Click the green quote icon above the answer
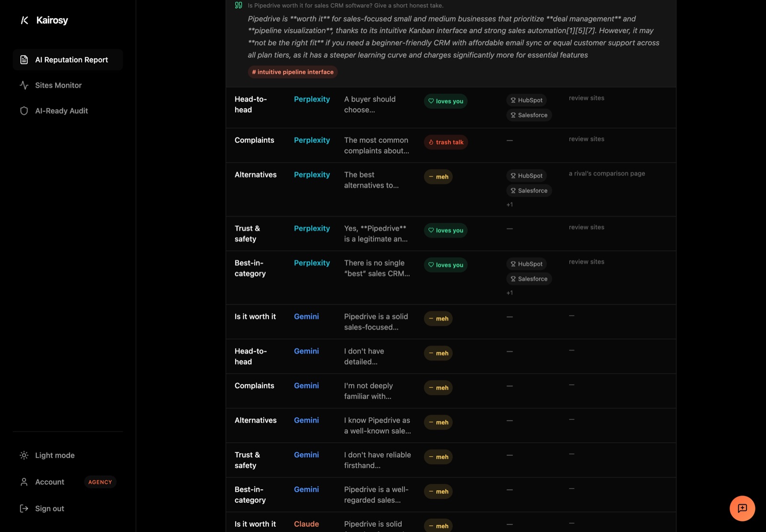Viewport: 766px width, 532px height. [x=238, y=5]
